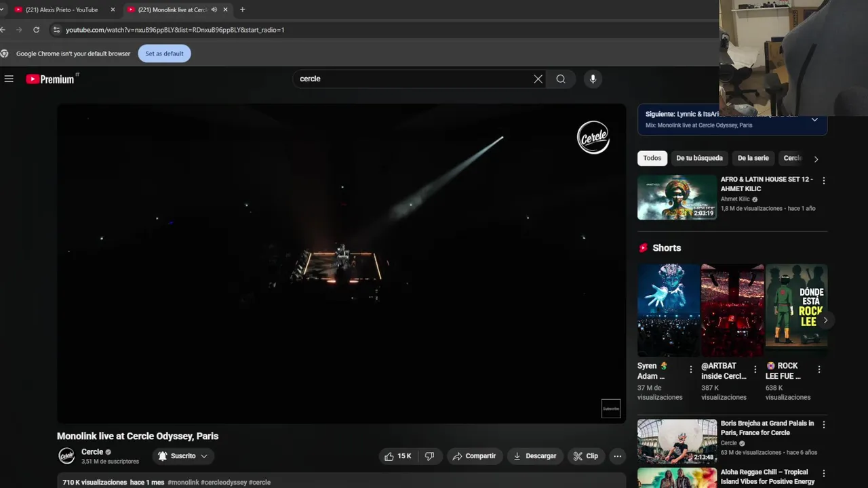Set Chrome as default browser
Image resolution: width=868 pixels, height=488 pixels.
(x=164, y=54)
